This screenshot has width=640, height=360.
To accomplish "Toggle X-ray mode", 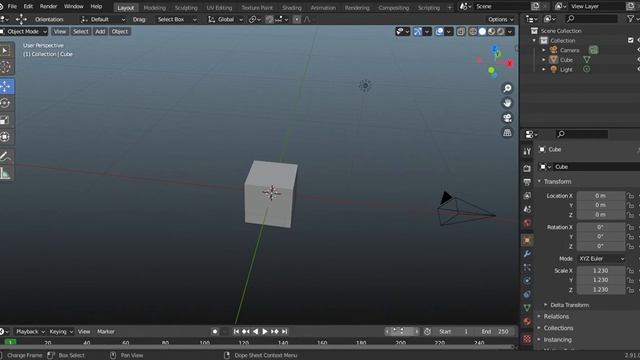I will tap(461, 31).
